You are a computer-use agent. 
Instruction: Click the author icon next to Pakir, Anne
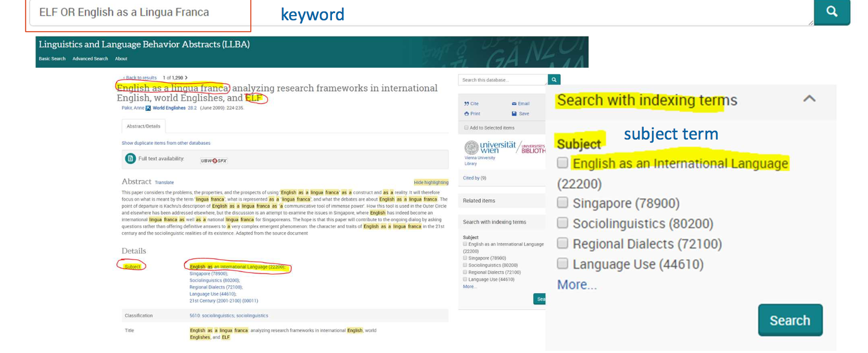pyautogui.click(x=148, y=108)
